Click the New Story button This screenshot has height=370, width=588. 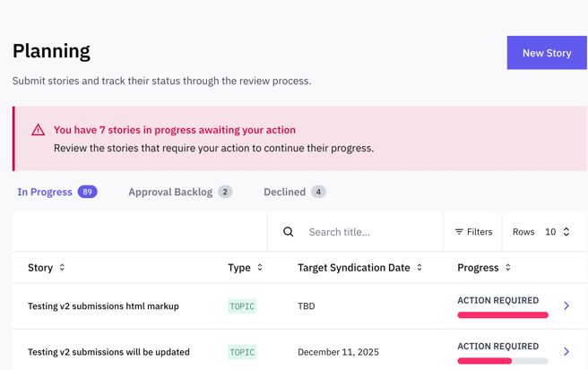[546, 53]
